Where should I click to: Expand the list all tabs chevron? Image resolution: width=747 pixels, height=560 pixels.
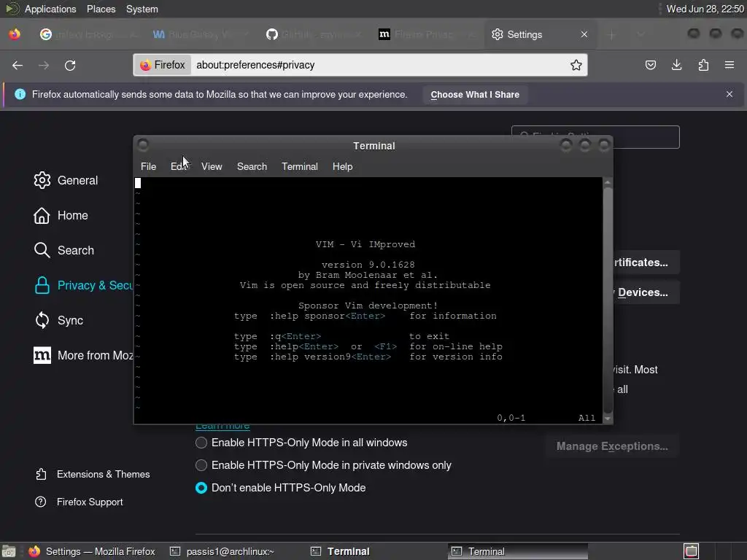point(640,34)
